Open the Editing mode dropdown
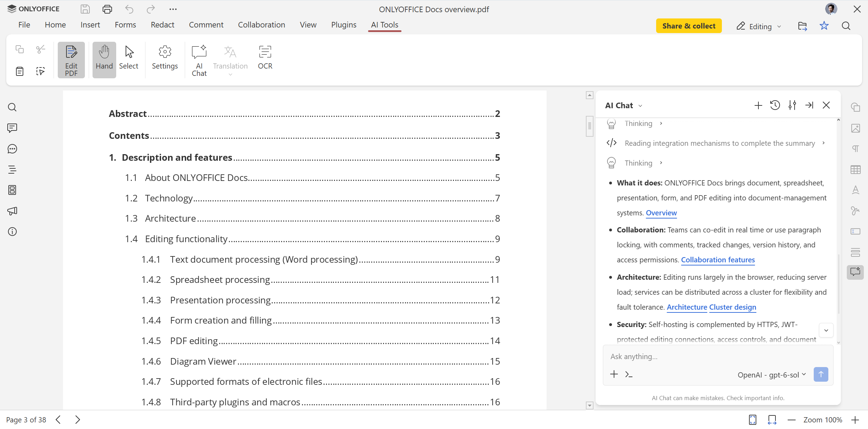 pos(759,26)
